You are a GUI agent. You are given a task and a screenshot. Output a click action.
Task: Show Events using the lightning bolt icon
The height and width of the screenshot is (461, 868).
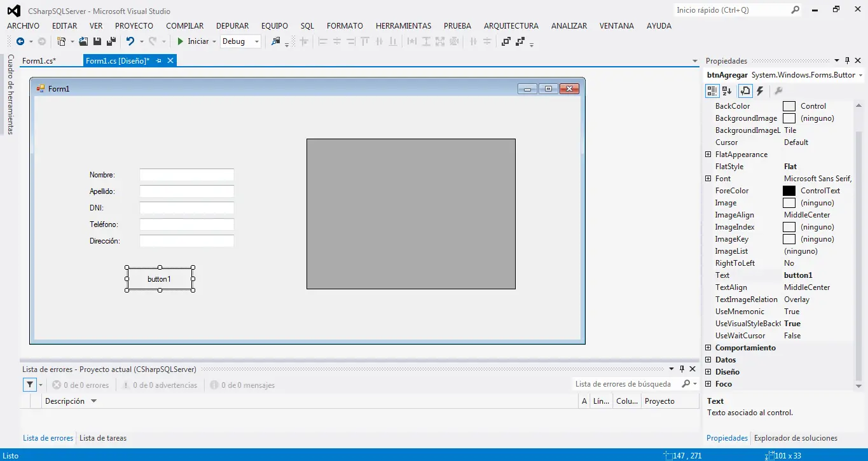click(x=760, y=91)
